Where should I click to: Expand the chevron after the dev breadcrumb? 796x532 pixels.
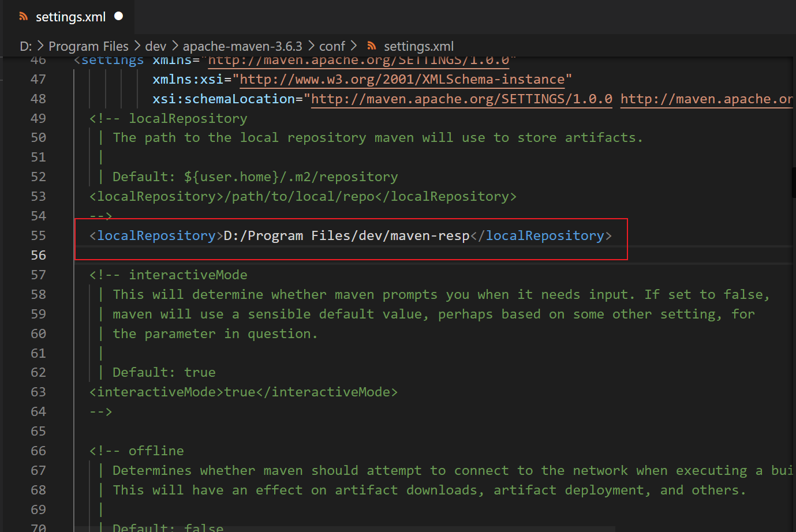tap(175, 46)
